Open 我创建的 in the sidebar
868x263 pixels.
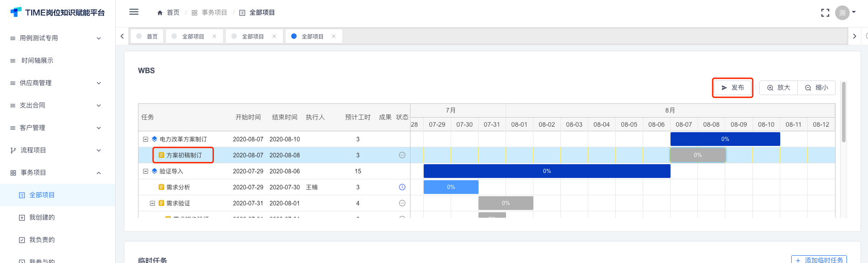click(x=57, y=217)
